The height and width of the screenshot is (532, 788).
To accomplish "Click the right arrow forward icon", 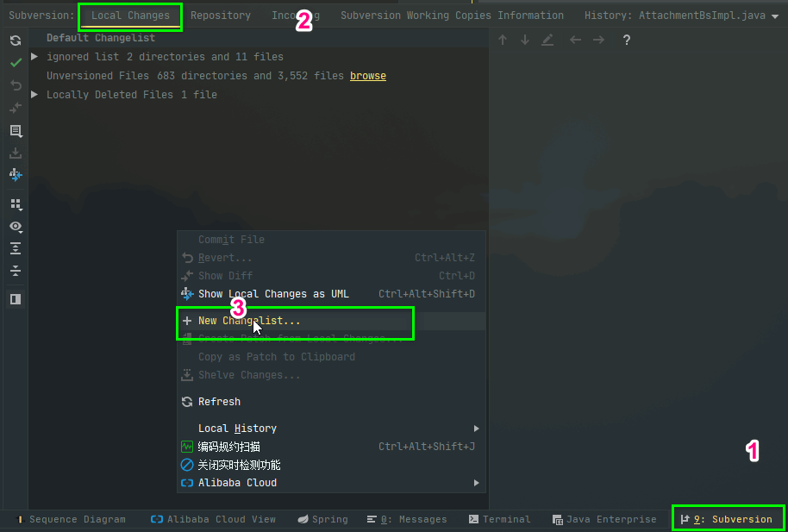I will coord(598,40).
